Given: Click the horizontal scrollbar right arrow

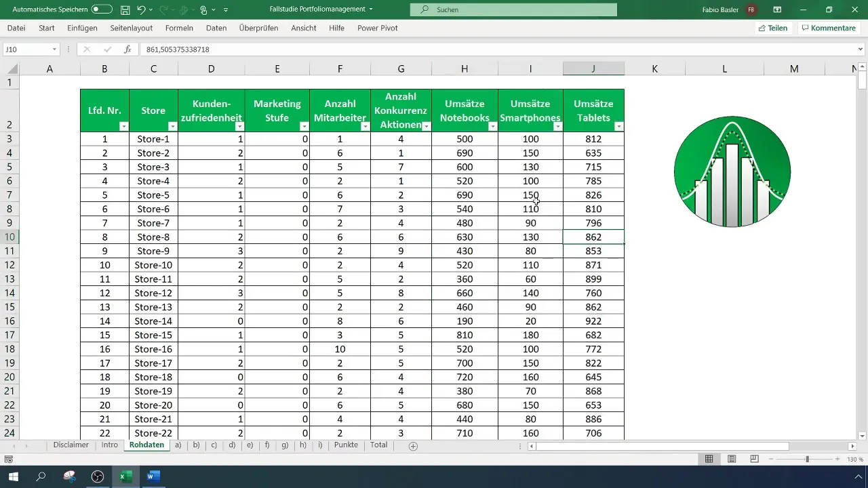Looking at the screenshot, I should click(852, 446).
